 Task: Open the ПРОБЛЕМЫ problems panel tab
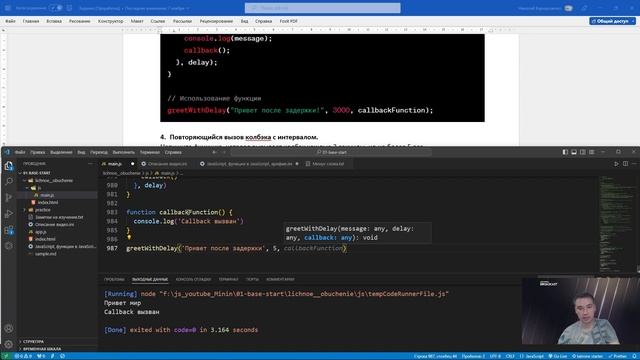coord(114,280)
